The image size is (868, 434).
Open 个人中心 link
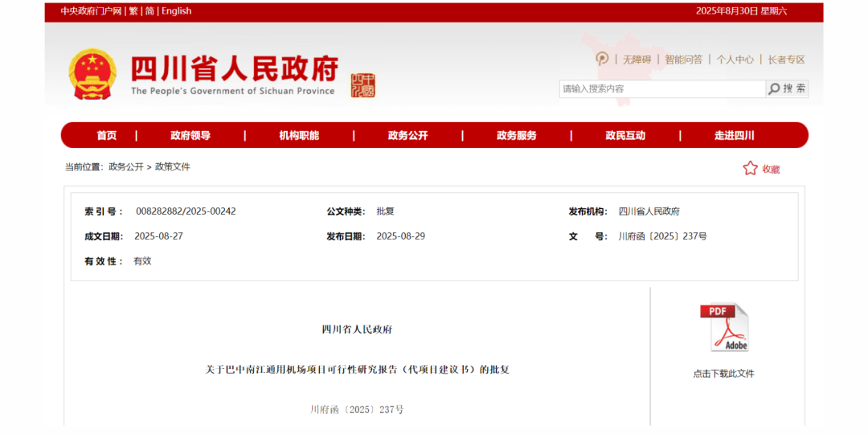click(x=735, y=59)
